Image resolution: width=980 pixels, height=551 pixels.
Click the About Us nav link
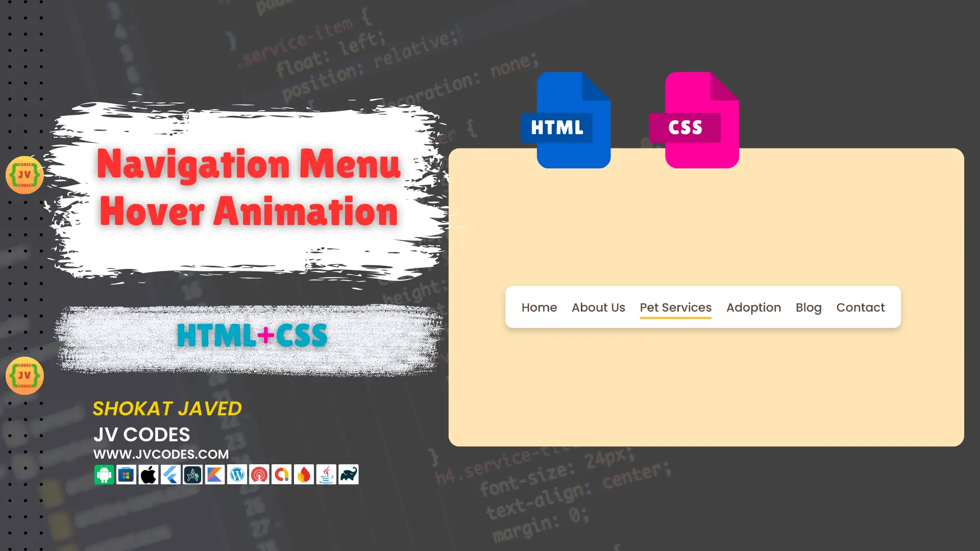598,307
